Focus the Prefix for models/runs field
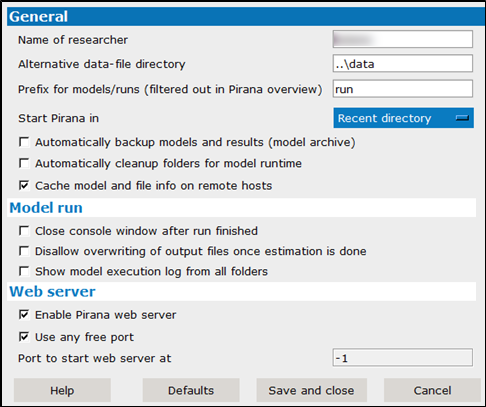 pos(403,89)
